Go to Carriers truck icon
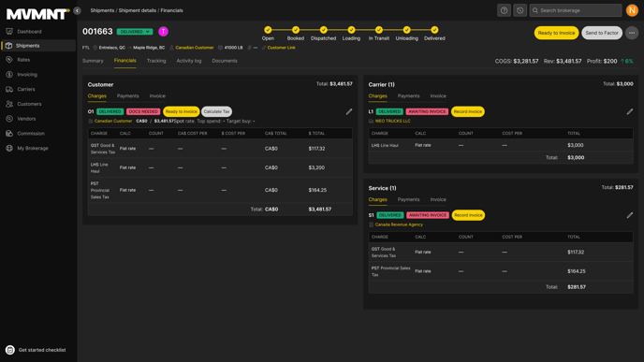 click(x=9, y=89)
